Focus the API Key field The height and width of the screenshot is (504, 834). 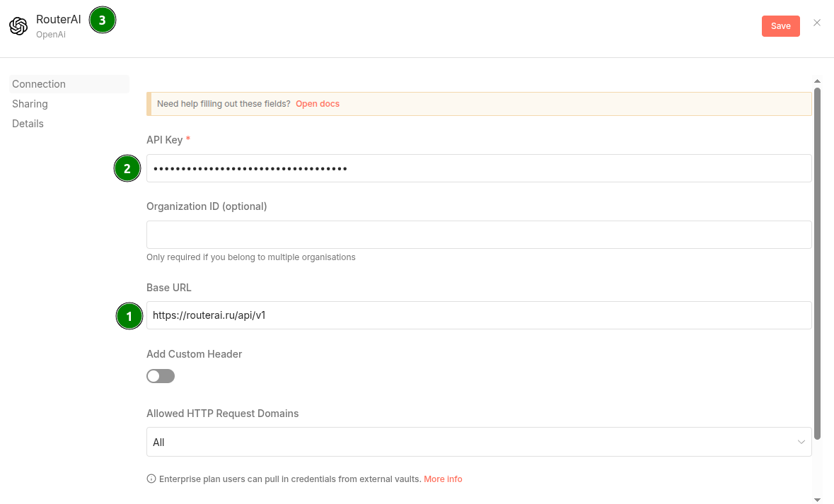click(478, 168)
